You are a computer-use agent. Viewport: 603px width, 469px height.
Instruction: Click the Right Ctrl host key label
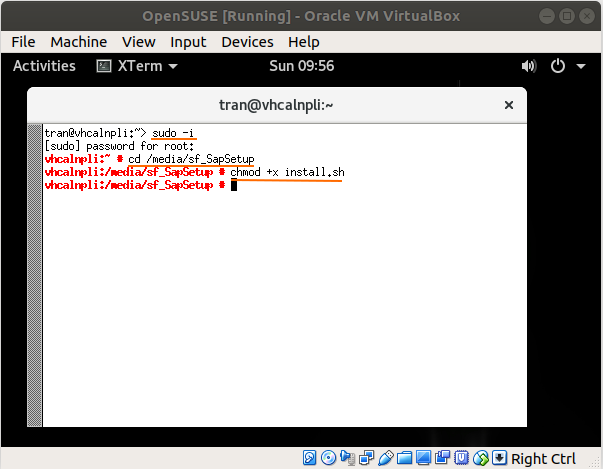pyautogui.click(x=543, y=459)
